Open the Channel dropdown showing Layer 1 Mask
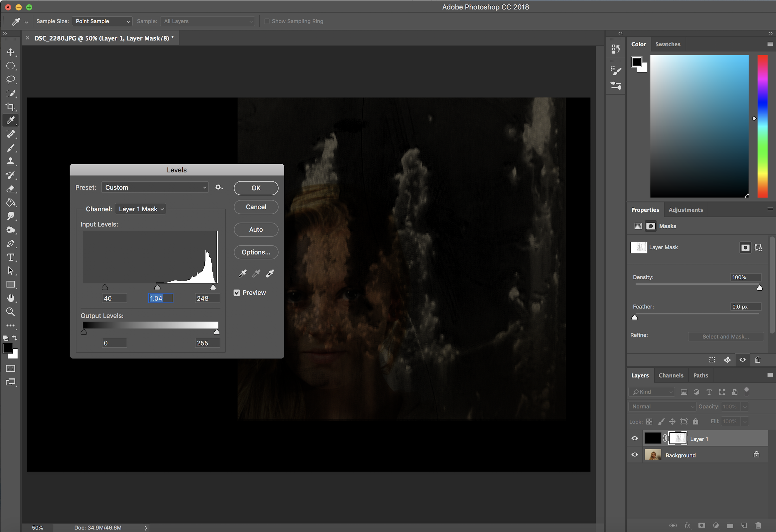 (140, 209)
